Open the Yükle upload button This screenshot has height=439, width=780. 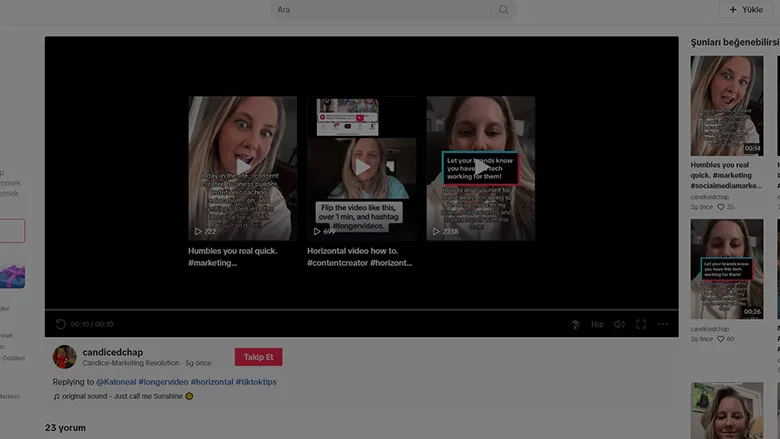(746, 9)
